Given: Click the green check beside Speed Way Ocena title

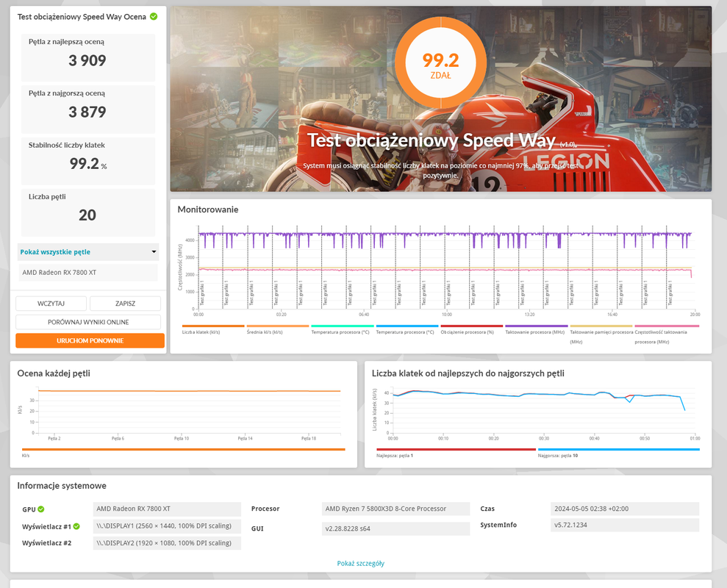Looking at the screenshot, I should tap(154, 17).
